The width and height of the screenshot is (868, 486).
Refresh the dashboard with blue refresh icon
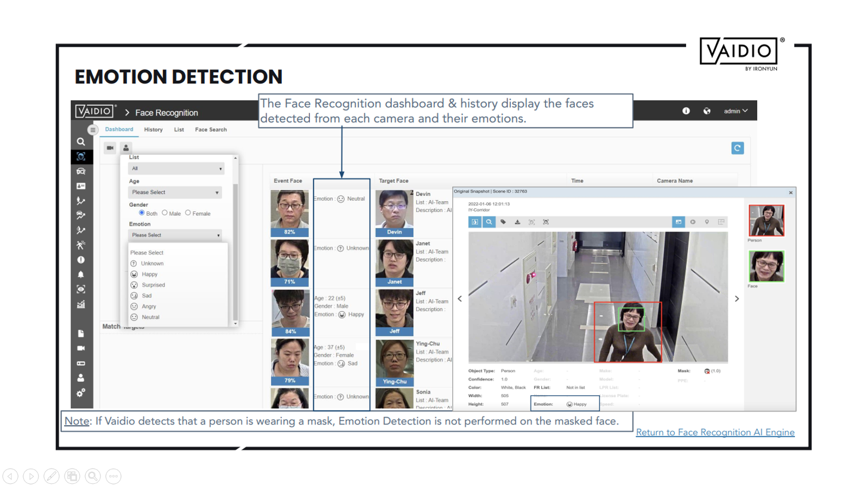tap(737, 148)
